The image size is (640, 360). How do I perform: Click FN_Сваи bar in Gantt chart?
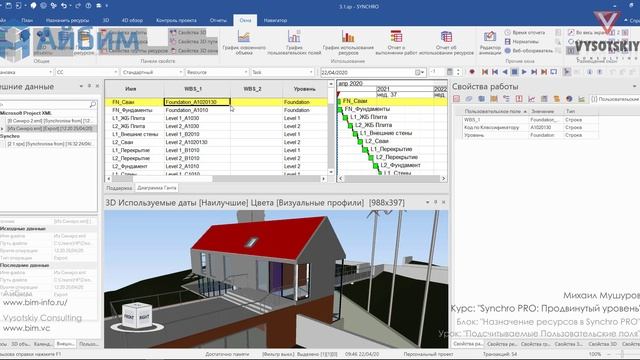click(x=339, y=101)
